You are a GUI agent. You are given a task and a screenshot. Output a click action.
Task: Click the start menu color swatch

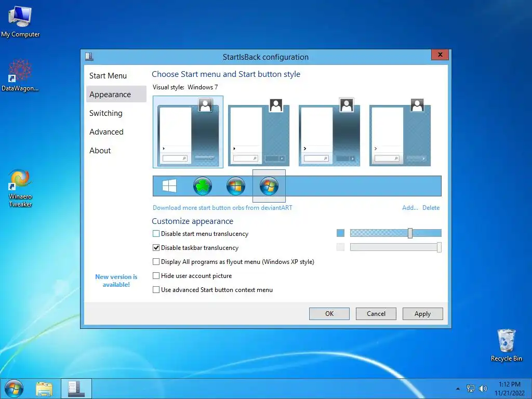click(x=340, y=233)
